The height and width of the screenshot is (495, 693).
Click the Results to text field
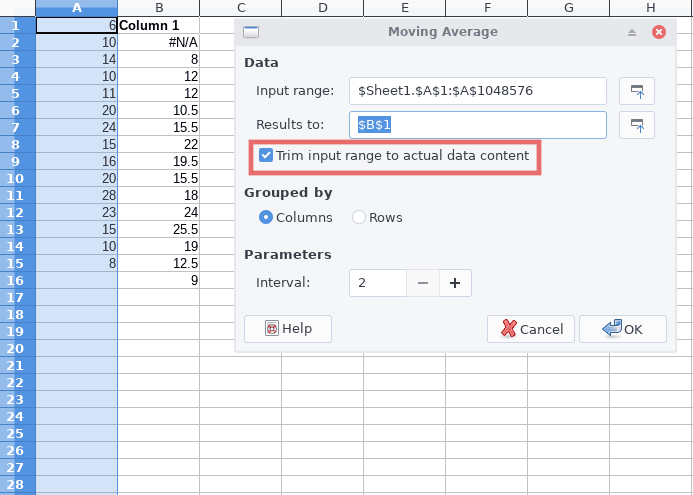478,125
